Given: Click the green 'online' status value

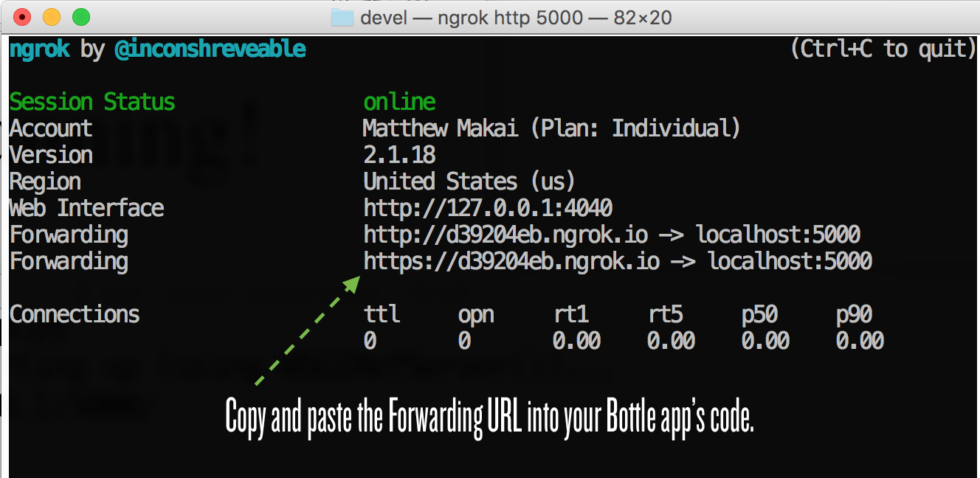Looking at the screenshot, I should point(399,102).
